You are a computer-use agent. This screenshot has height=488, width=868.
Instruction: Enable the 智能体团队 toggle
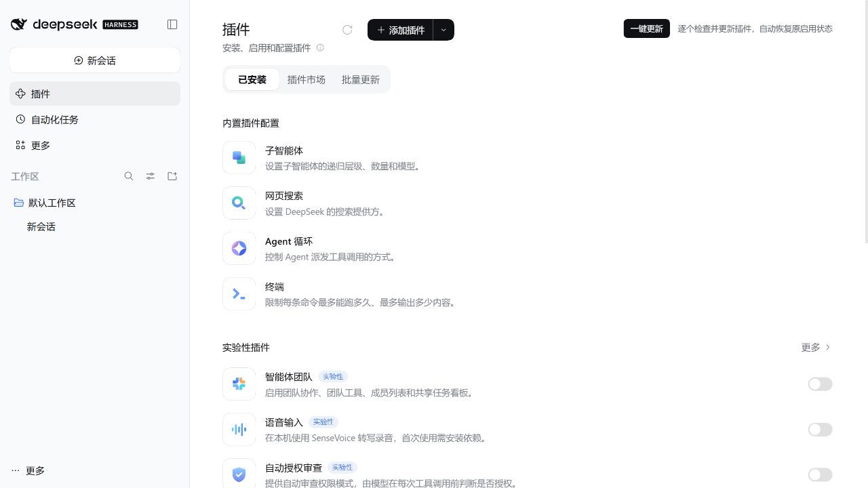(x=820, y=384)
